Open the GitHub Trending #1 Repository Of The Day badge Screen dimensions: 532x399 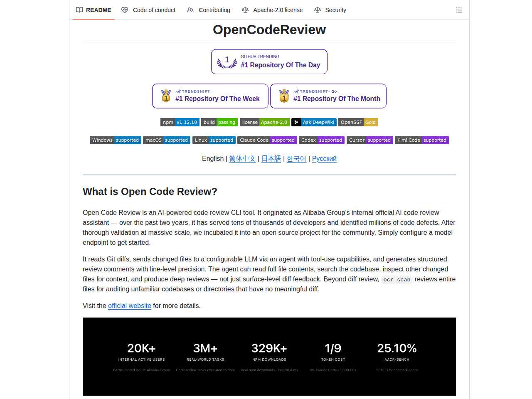269,62
